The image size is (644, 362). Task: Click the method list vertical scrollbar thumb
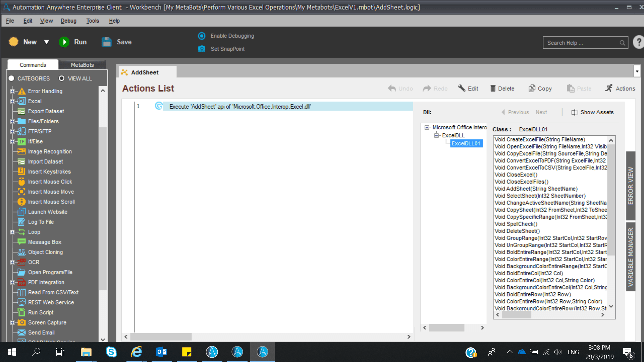pyautogui.click(x=611, y=200)
